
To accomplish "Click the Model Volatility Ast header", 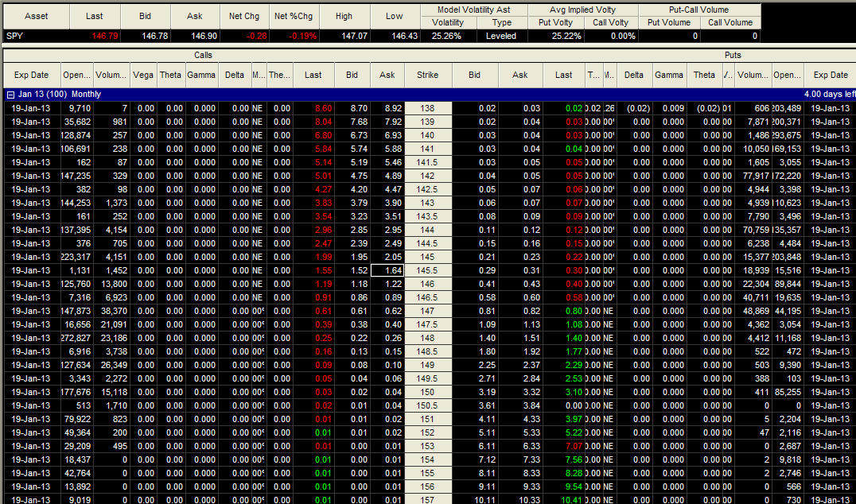I will [474, 10].
